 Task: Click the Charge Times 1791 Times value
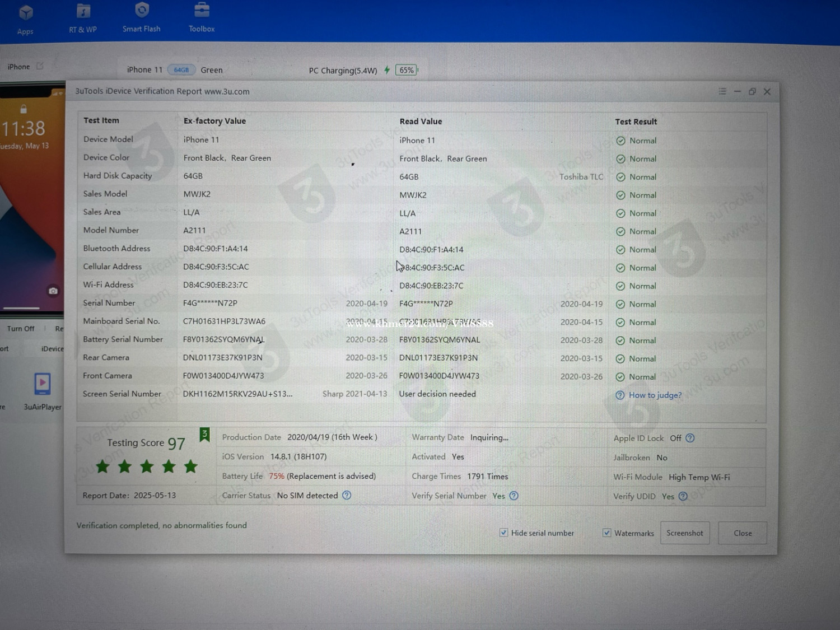pos(488,477)
